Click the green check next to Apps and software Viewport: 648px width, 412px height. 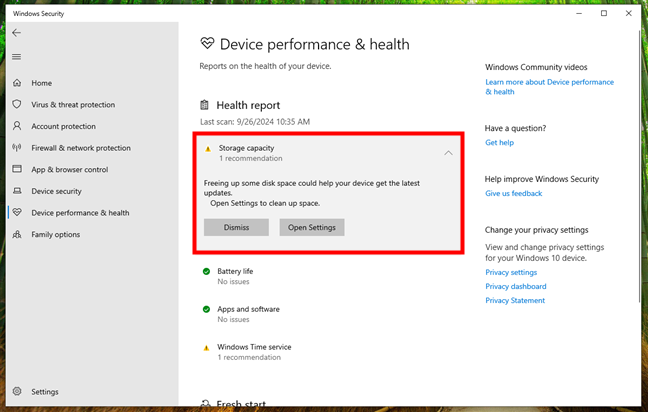[206, 309]
